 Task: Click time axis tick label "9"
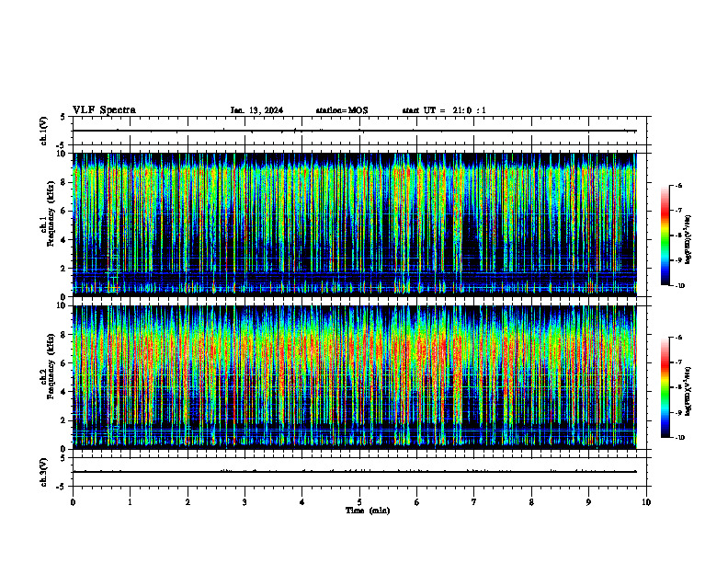588,502
